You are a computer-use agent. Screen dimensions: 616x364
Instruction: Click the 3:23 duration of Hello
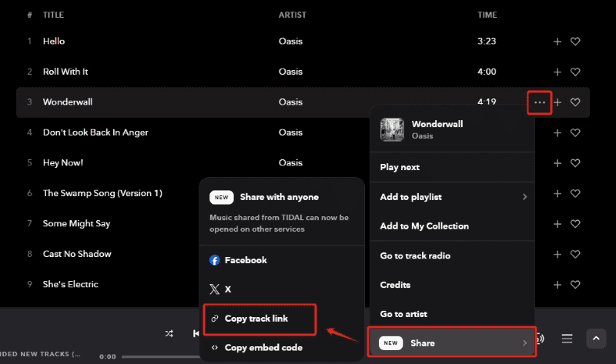487,42
